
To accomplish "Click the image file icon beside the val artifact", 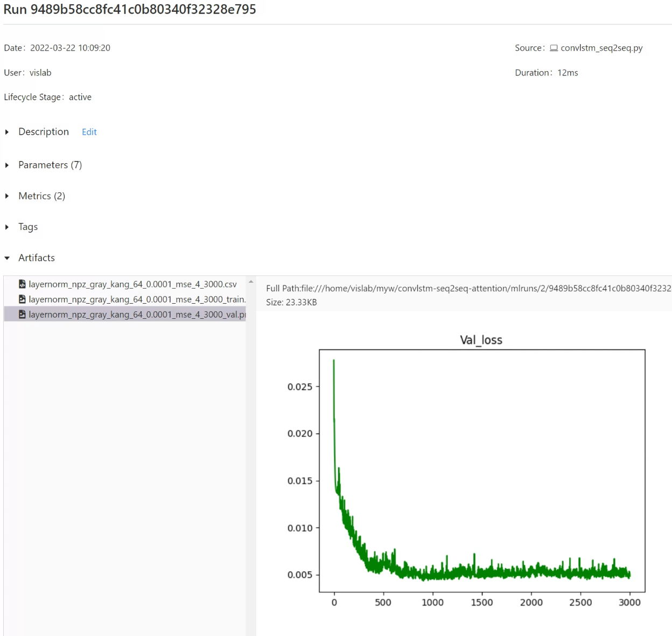I will [x=22, y=314].
